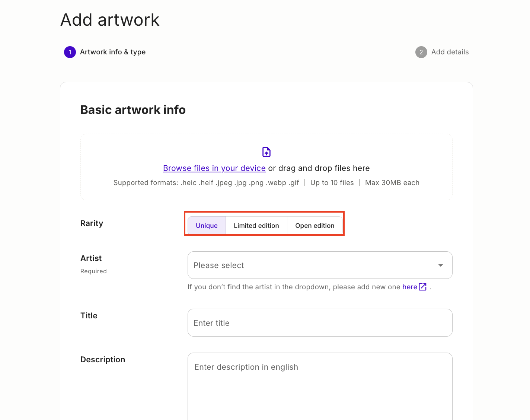Click the 'Artist' field label
This screenshot has width=530, height=420.
point(91,258)
